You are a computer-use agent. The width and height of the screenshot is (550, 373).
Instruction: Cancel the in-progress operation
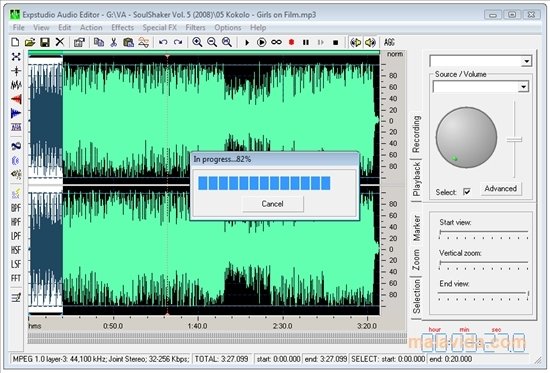coord(273,204)
